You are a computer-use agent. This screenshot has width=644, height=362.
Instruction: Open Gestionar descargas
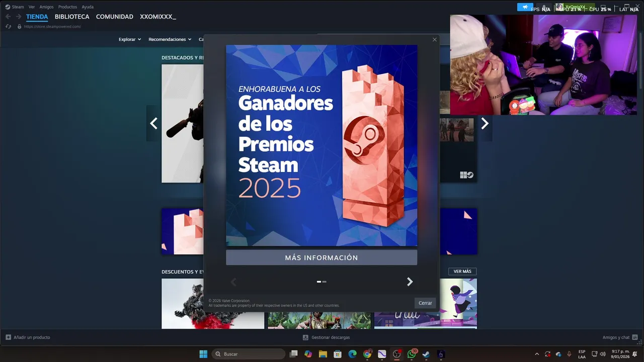(x=326, y=337)
